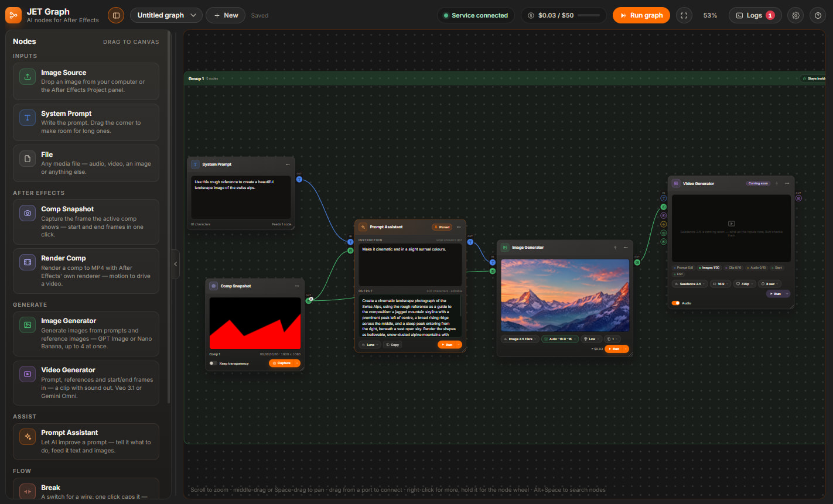Click the Comp Snapshot camera icon in sidebar
Image resolution: width=833 pixels, height=504 pixels.
click(x=28, y=213)
